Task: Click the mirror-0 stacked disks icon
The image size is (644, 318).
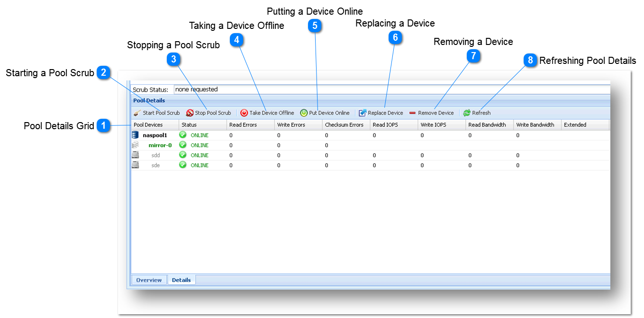Action: click(x=135, y=145)
